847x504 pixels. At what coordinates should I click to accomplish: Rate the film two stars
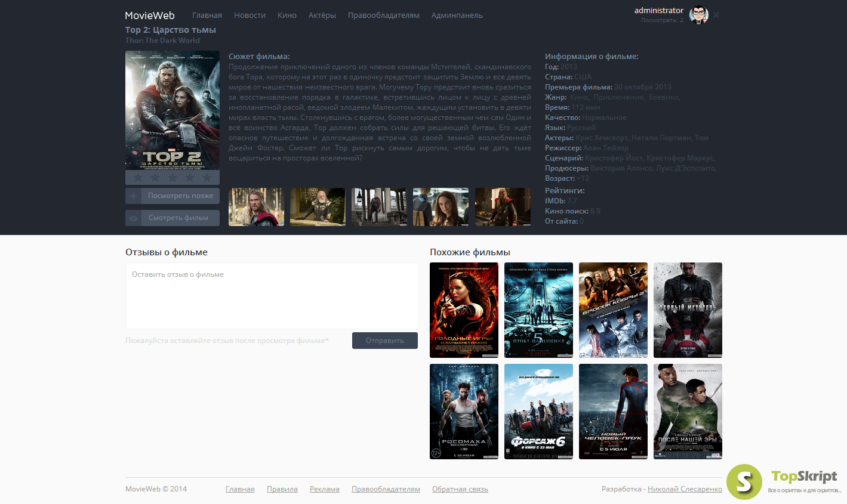[x=155, y=177]
